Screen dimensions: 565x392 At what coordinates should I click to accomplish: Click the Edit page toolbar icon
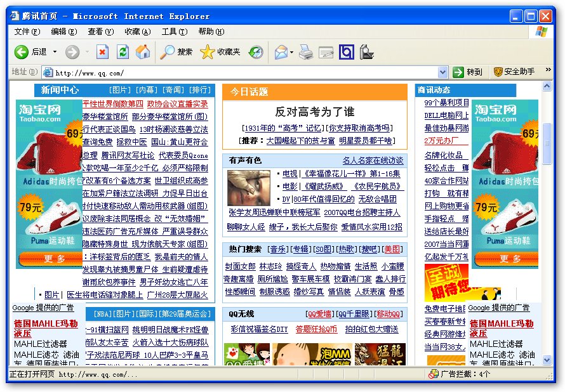click(326, 53)
